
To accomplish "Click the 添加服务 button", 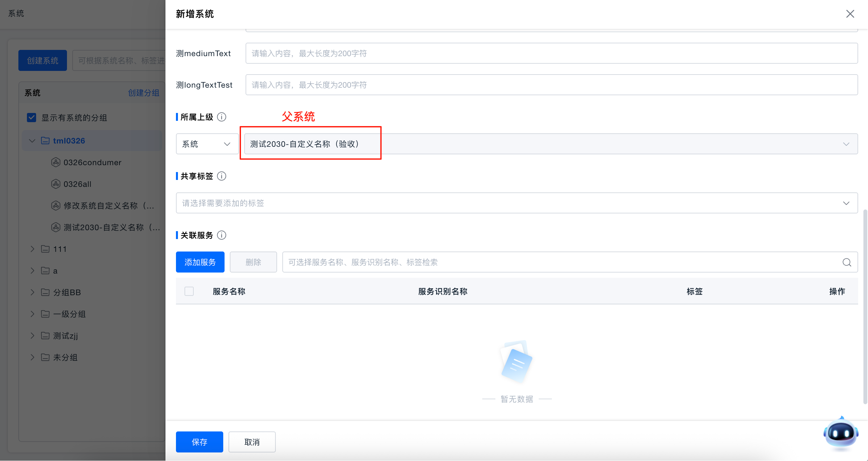I will click(x=200, y=262).
